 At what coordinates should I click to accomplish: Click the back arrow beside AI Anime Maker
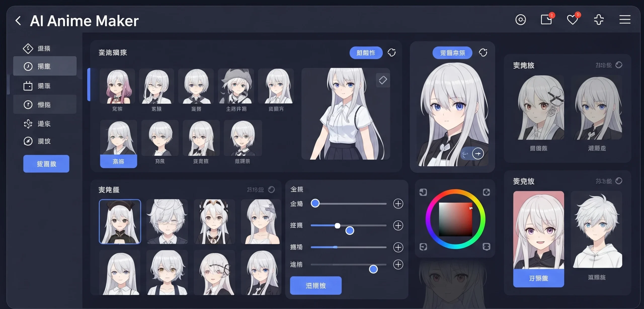18,21
